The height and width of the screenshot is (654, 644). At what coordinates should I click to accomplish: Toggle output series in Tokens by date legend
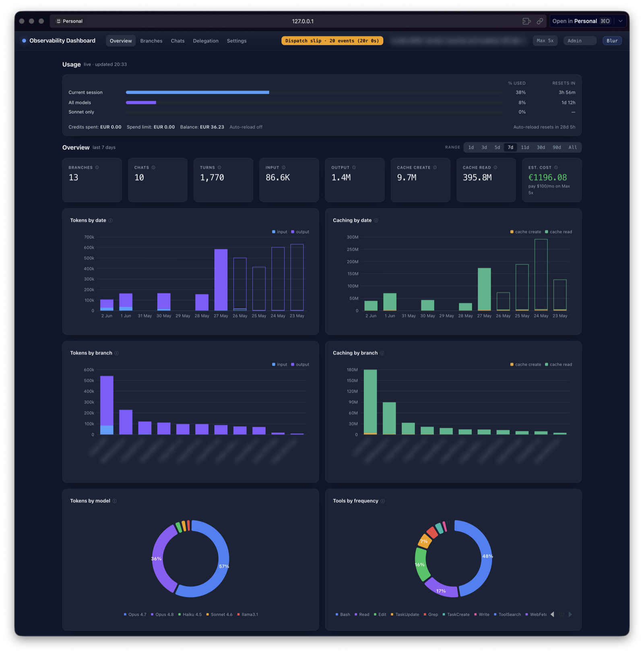(300, 232)
